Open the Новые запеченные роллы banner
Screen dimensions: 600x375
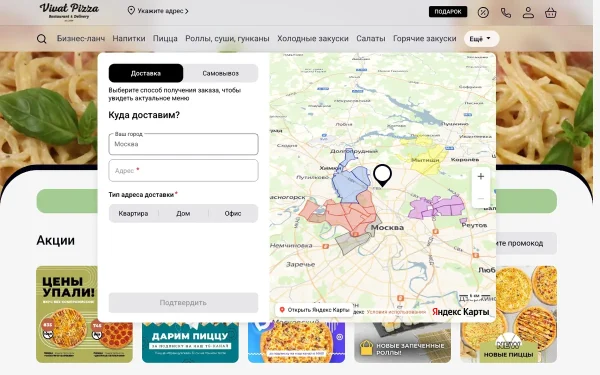pyautogui.click(x=403, y=342)
